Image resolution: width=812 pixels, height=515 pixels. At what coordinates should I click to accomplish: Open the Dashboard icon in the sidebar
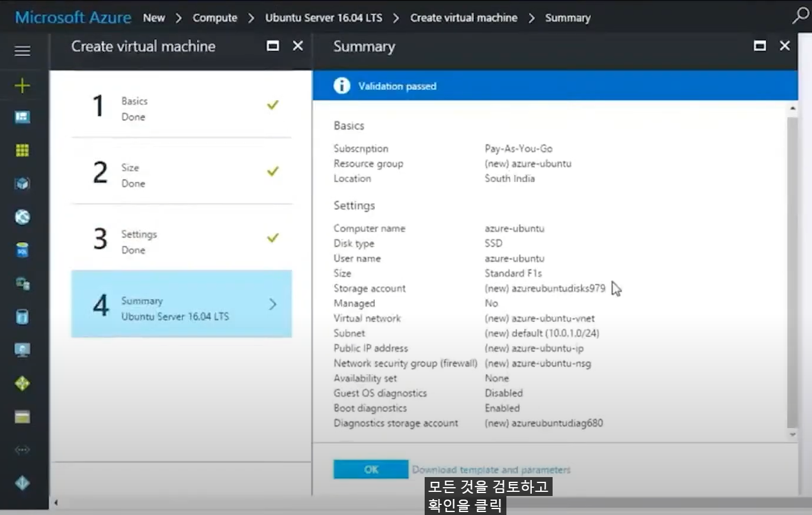[23, 117]
